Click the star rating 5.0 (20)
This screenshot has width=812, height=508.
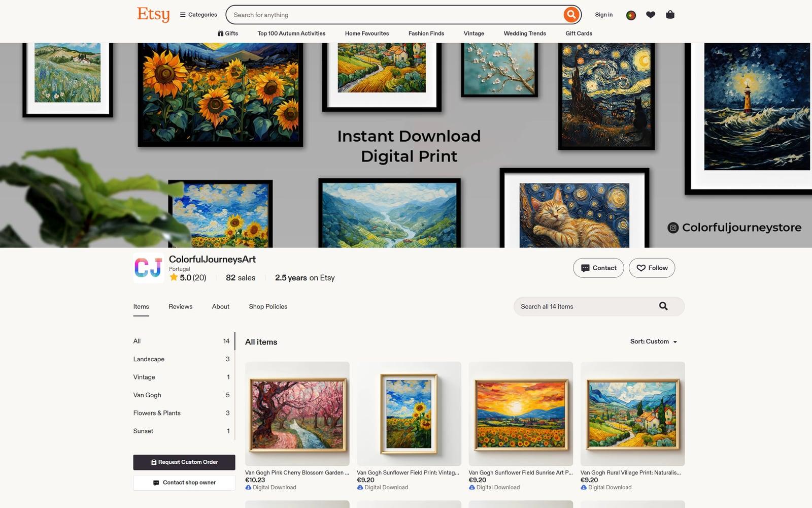click(x=188, y=278)
